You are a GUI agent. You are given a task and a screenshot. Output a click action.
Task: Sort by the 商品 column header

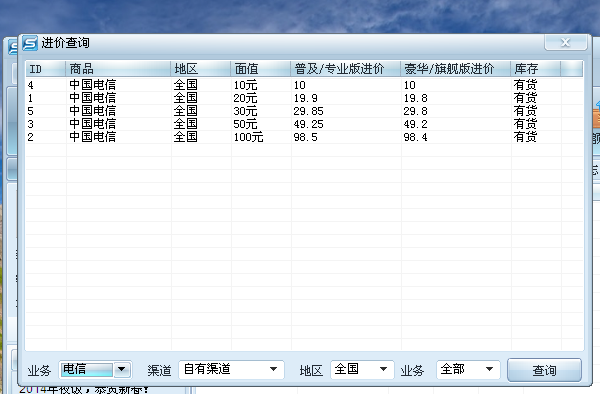click(118, 69)
